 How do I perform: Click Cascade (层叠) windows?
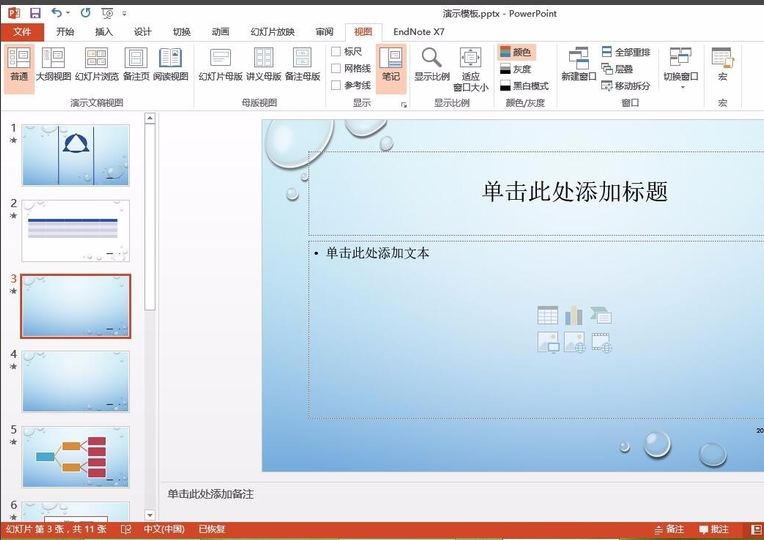pos(617,69)
